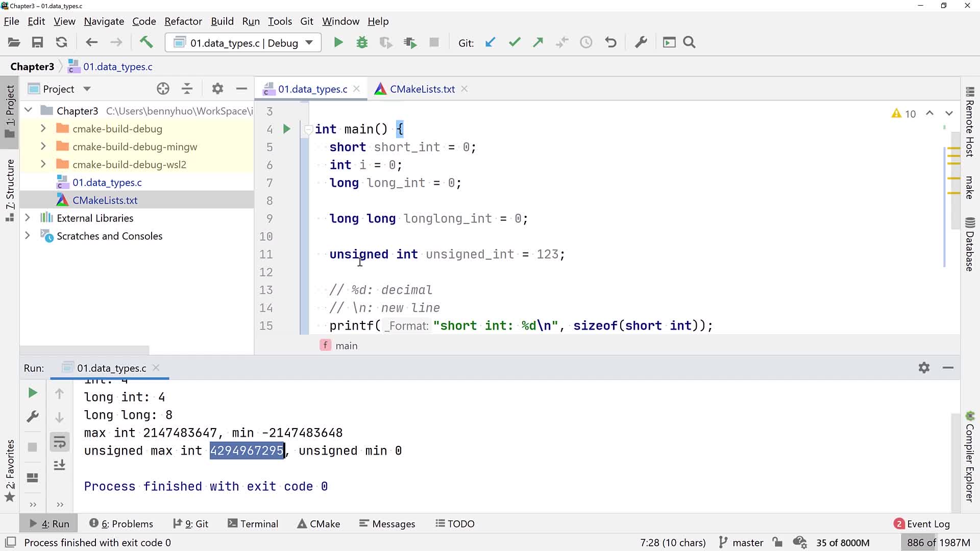Push commits using Git push arrow
This screenshot has width=980, height=551.
tap(538, 42)
